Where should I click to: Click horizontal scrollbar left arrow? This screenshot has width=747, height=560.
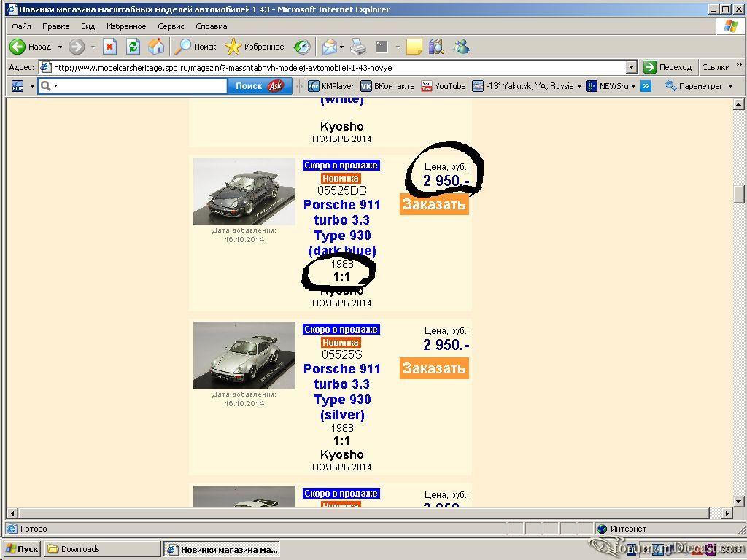[12, 513]
